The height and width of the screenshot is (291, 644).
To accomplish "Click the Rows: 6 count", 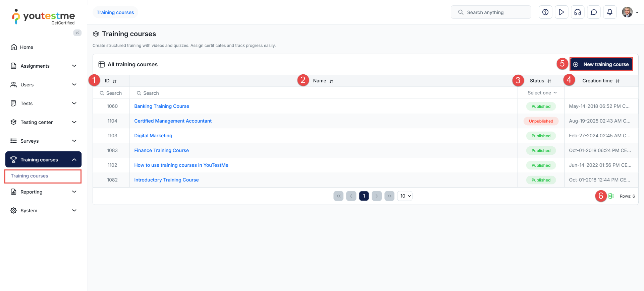I will pos(627,196).
